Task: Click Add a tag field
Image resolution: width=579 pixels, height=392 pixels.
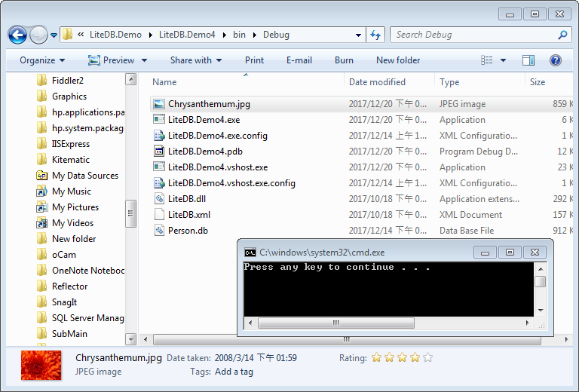Action: click(234, 372)
